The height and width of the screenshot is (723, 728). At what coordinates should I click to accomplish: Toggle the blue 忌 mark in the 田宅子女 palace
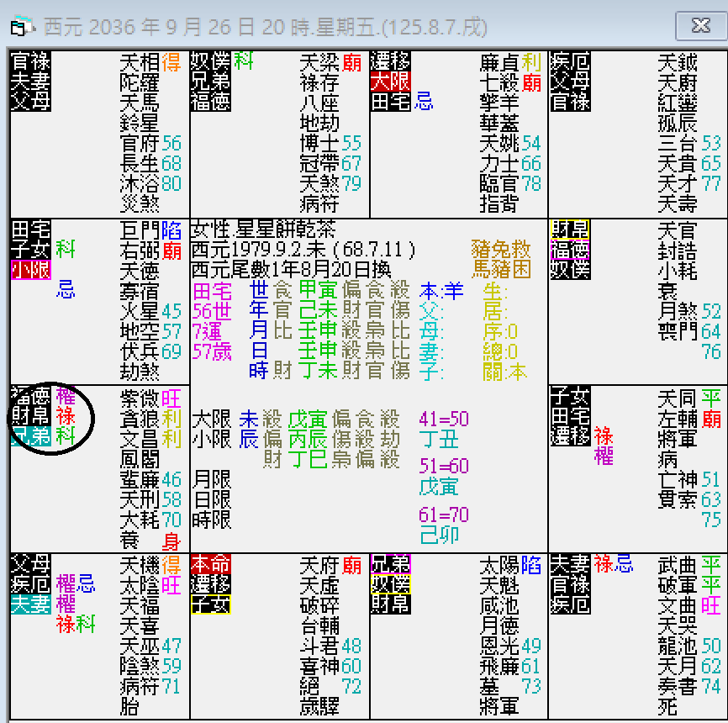[64, 288]
